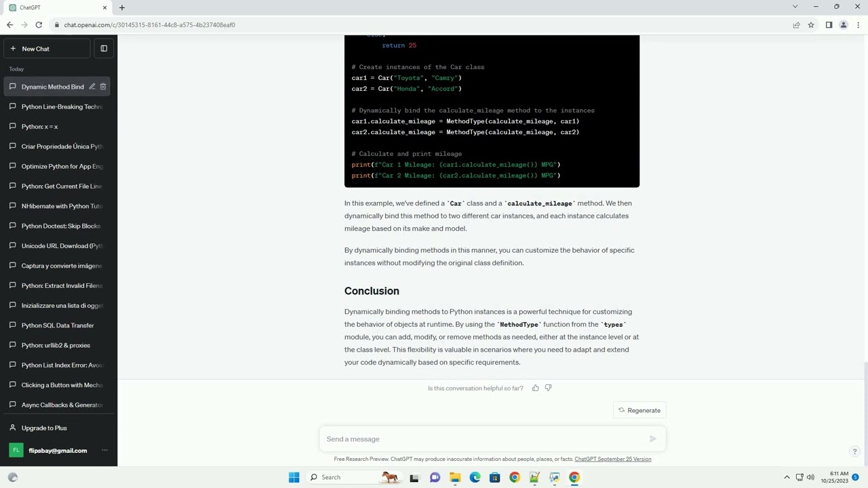868x488 pixels.
Task: Open ChatGPT September 25 Version link
Action: pyautogui.click(x=613, y=459)
